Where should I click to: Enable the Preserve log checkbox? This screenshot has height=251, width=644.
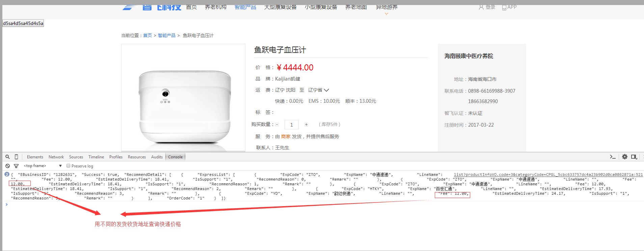point(69,166)
